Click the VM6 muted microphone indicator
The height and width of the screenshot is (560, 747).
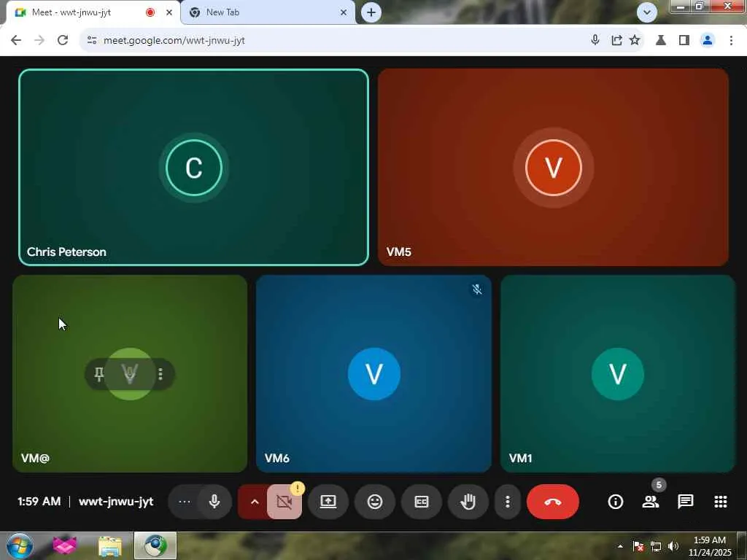[x=477, y=289]
